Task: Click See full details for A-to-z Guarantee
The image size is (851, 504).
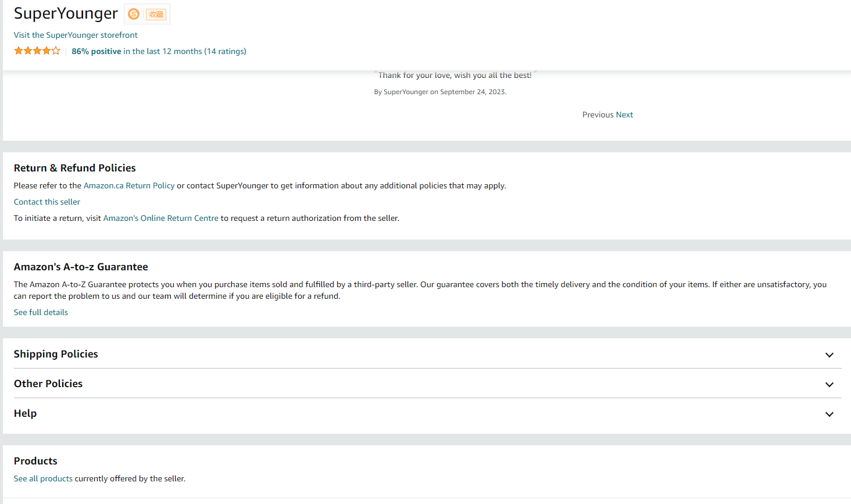Action: [x=41, y=312]
